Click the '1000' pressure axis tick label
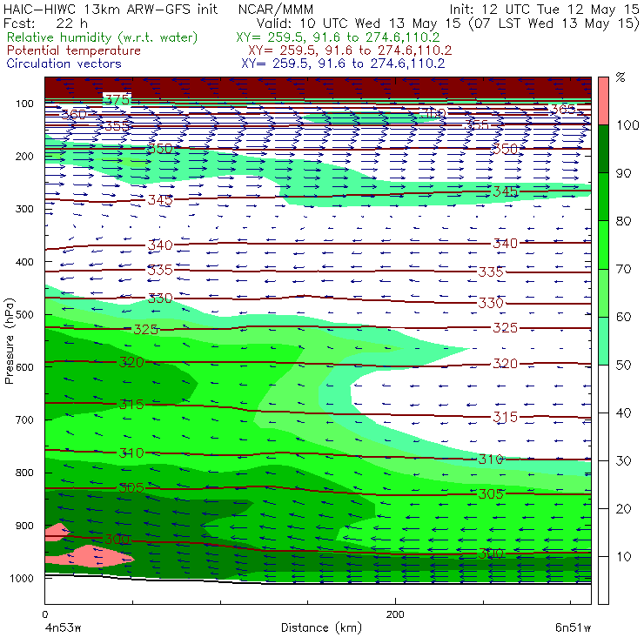This screenshot has height=644, width=644. tap(22, 579)
